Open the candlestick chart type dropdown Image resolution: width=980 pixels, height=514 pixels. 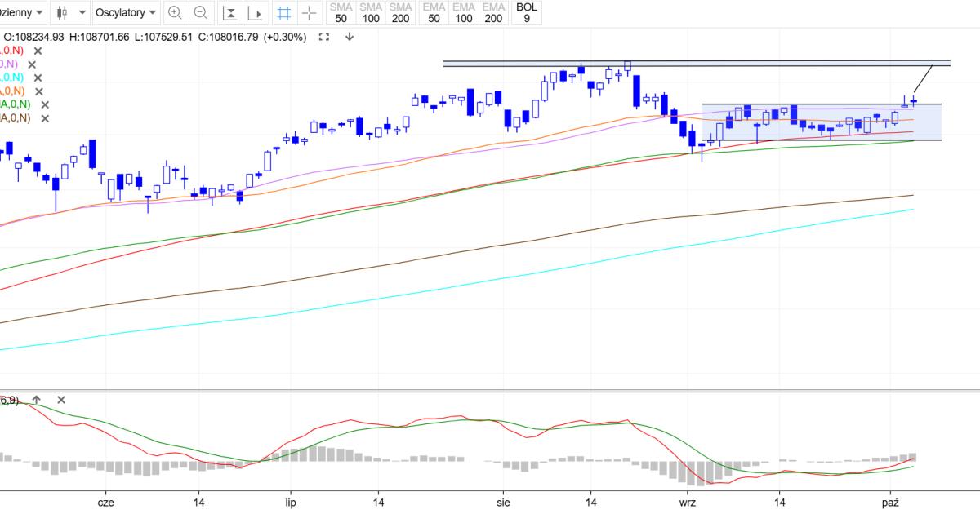point(71,12)
